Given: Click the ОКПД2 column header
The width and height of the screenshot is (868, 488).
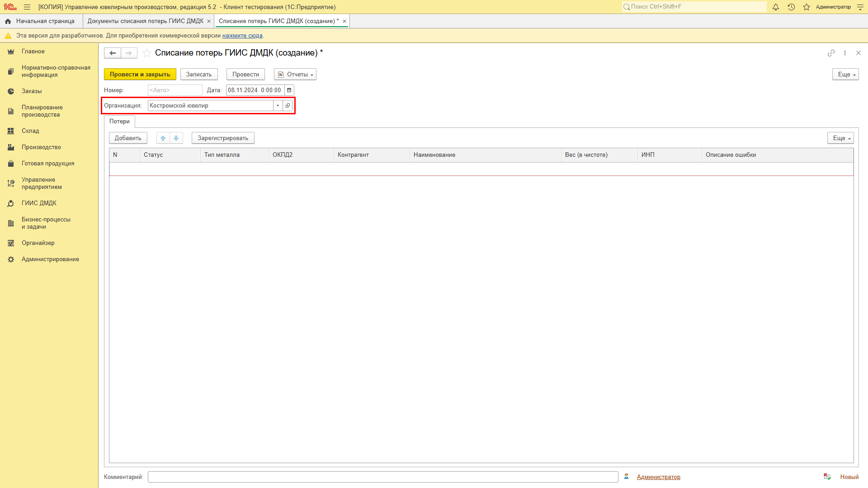Looking at the screenshot, I should pos(301,155).
